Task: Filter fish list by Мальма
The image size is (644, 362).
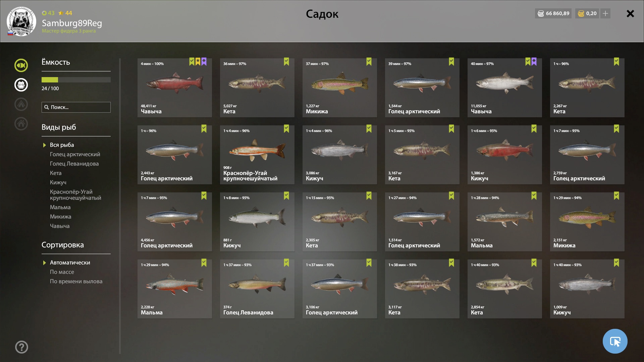Action: click(60, 207)
